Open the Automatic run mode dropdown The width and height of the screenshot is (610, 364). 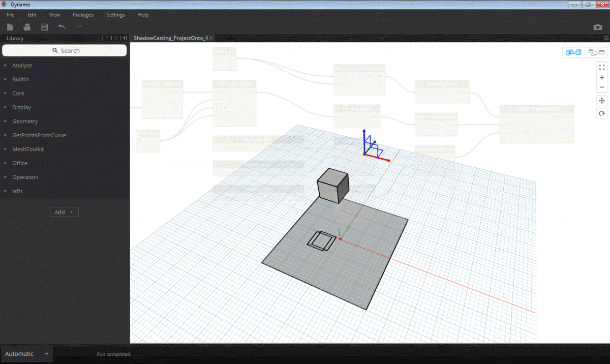point(26,353)
